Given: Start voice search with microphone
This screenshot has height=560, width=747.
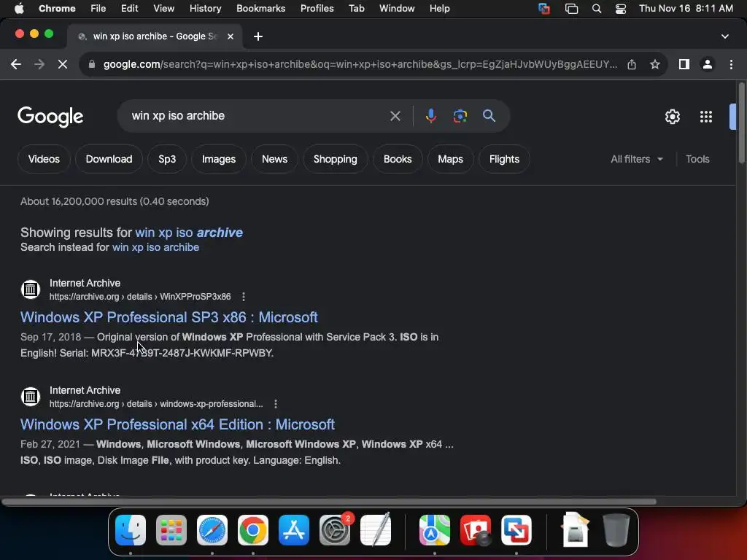Looking at the screenshot, I should (430, 116).
